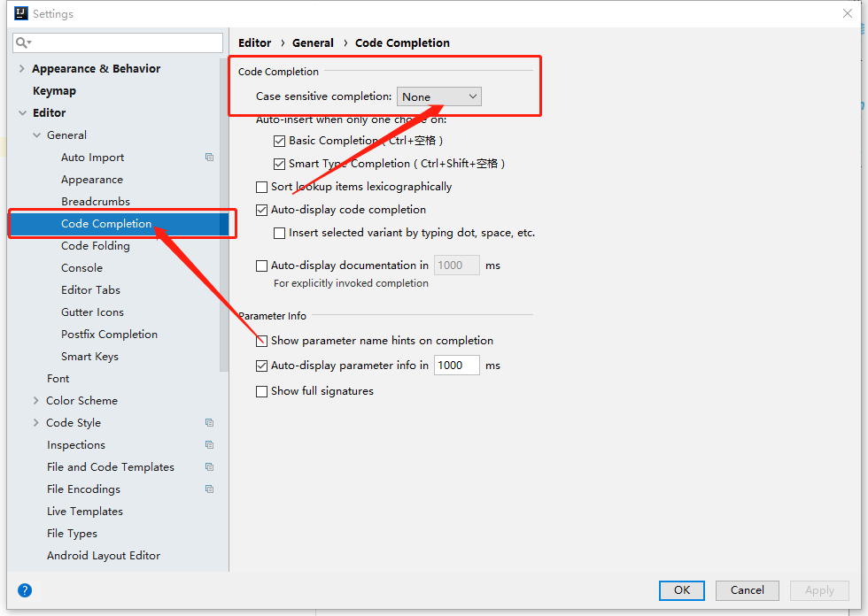This screenshot has height=616, width=868.
Task: Open Smart Keys settings page
Action: [89, 356]
